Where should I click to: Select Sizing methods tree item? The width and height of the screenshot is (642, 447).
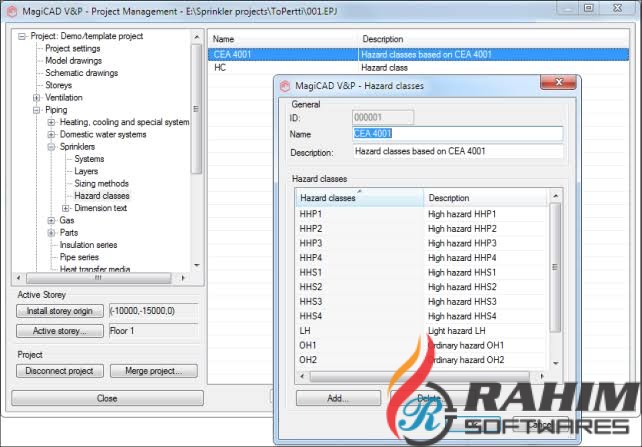coord(101,183)
